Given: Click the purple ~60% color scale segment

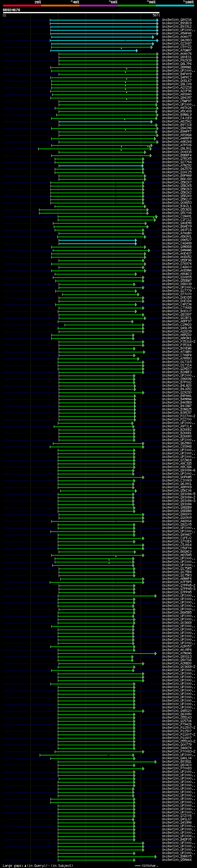Looking at the screenshot, I should point(98,6).
